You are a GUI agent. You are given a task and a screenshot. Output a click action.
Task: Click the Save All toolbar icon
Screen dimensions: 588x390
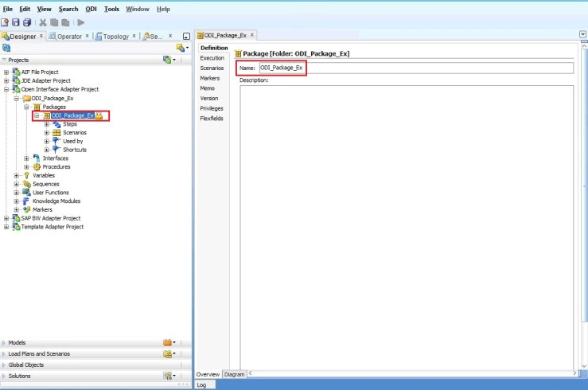(x=27, y=22)
